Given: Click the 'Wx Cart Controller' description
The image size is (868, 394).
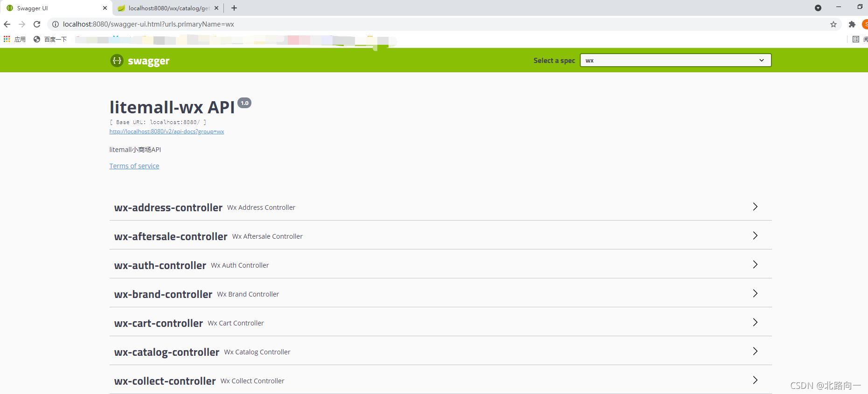Looking at the screenshot, I should 236,323.
